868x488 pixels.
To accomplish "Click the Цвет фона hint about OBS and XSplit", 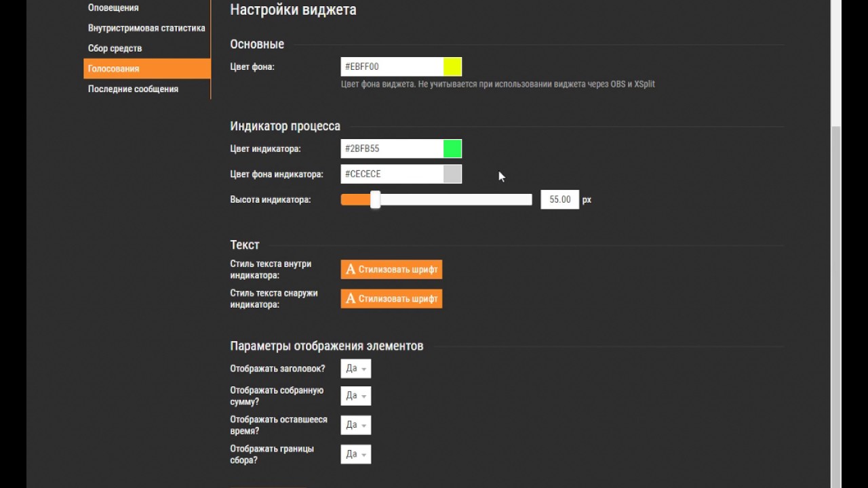I will pyautogui.click(x=498, y=84).
